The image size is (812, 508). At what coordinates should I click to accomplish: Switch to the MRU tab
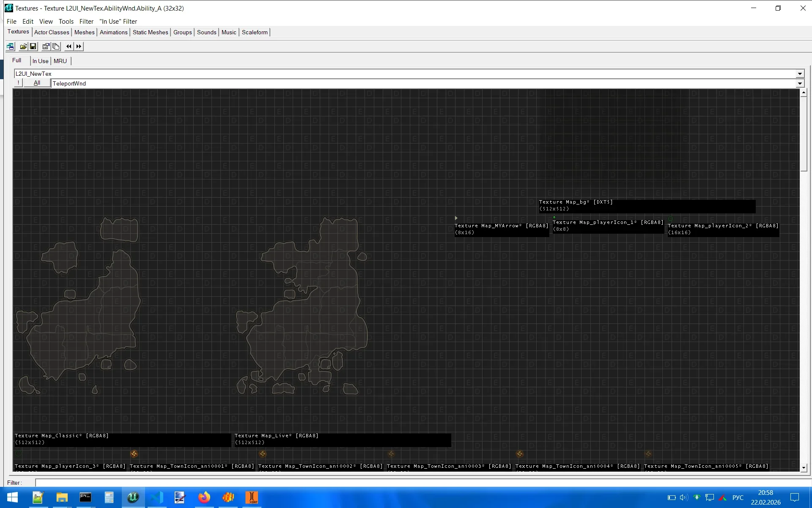[x=60, y=61]
